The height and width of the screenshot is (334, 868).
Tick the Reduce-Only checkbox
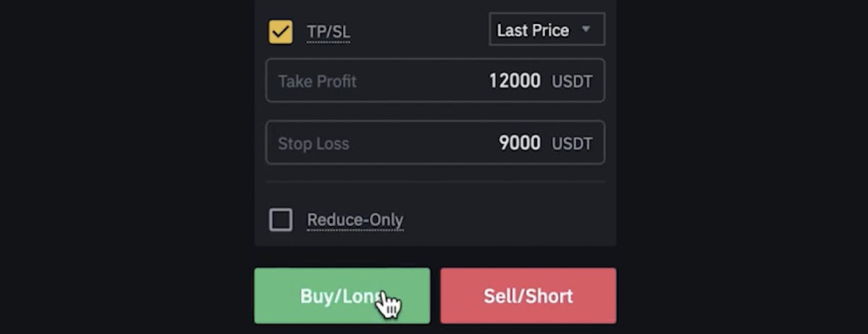(281, 220)
